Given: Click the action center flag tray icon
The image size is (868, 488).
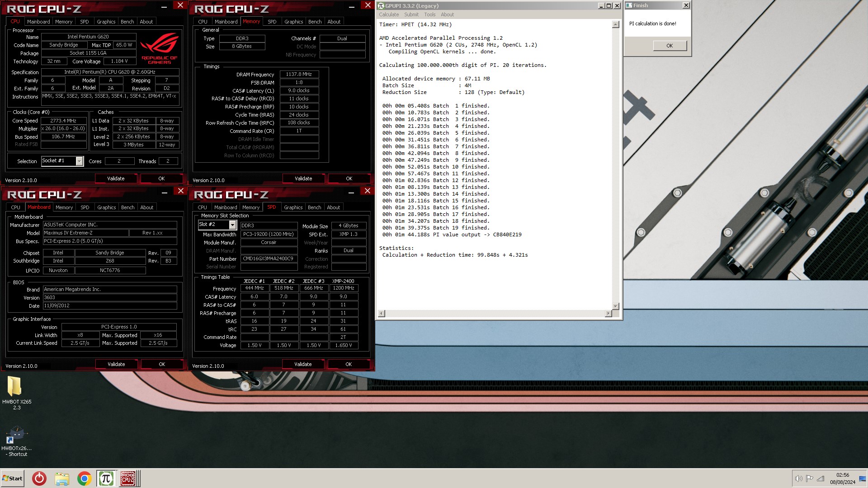Looking at the screenshot, I should (809, 479).
